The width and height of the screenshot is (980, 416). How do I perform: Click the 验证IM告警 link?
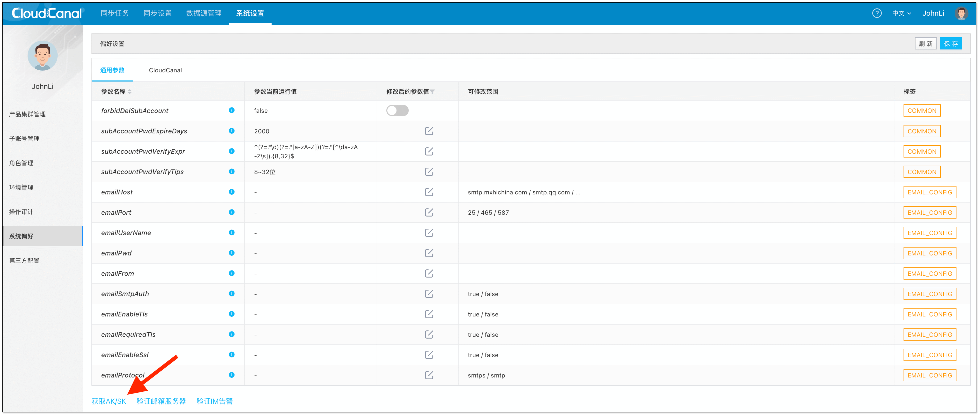tap(215, 401)
